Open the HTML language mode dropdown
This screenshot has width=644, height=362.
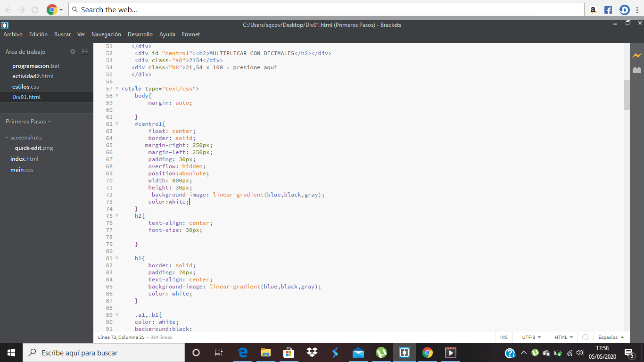[x=564, y=337]
